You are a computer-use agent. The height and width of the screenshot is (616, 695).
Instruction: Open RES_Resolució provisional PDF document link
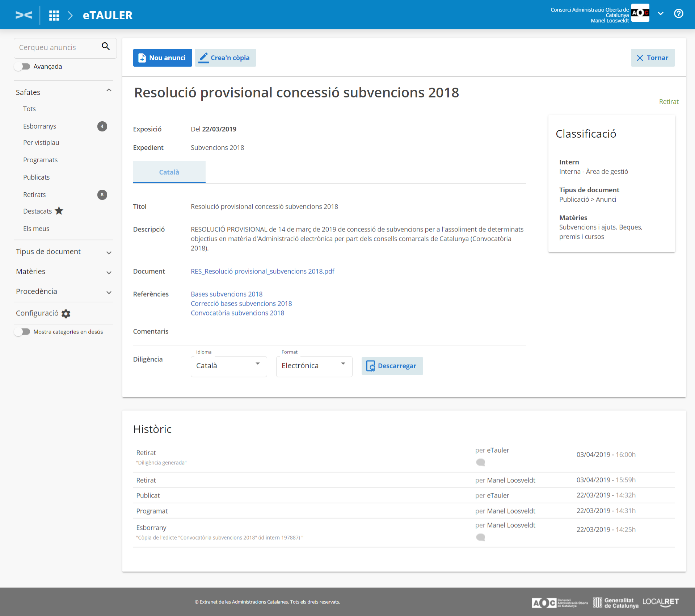click(x=262, y=272)
